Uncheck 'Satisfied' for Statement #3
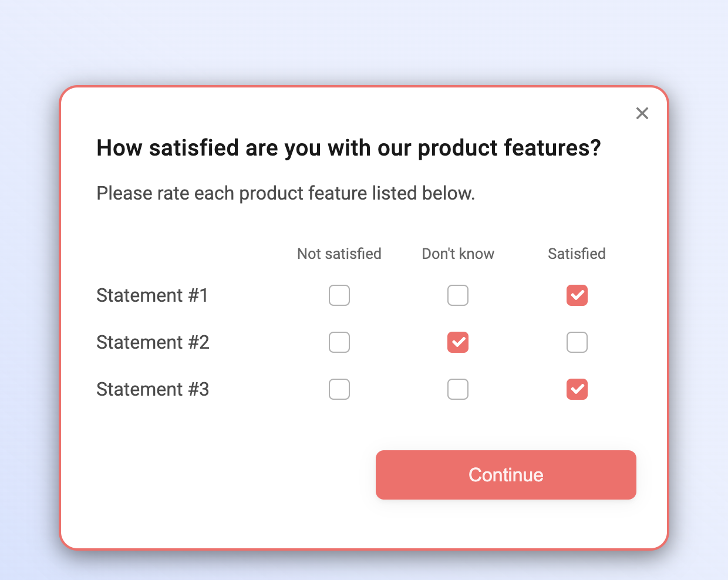728x580 pixels. 577,389
